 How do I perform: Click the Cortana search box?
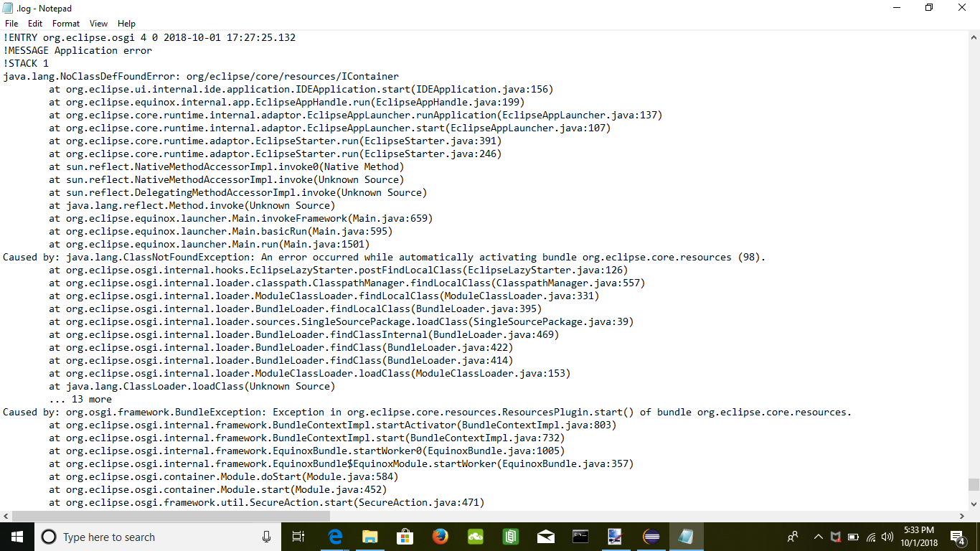(158, 537)
